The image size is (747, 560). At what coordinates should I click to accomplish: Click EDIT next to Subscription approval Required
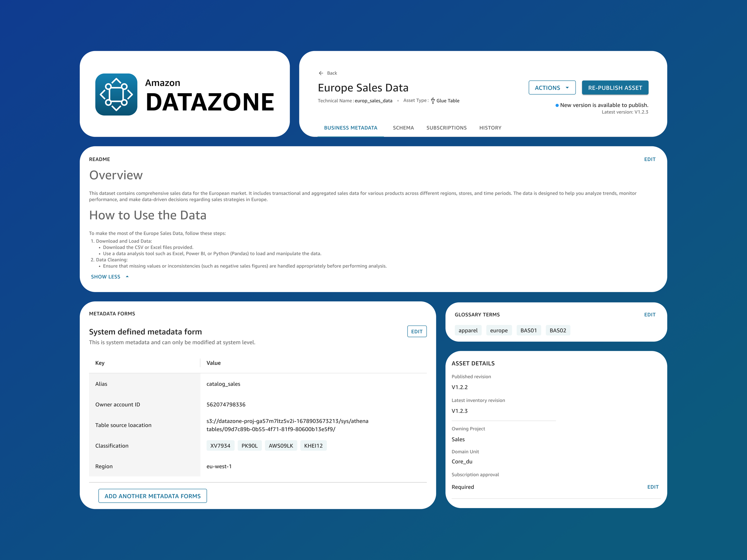[x=653, y=487]
